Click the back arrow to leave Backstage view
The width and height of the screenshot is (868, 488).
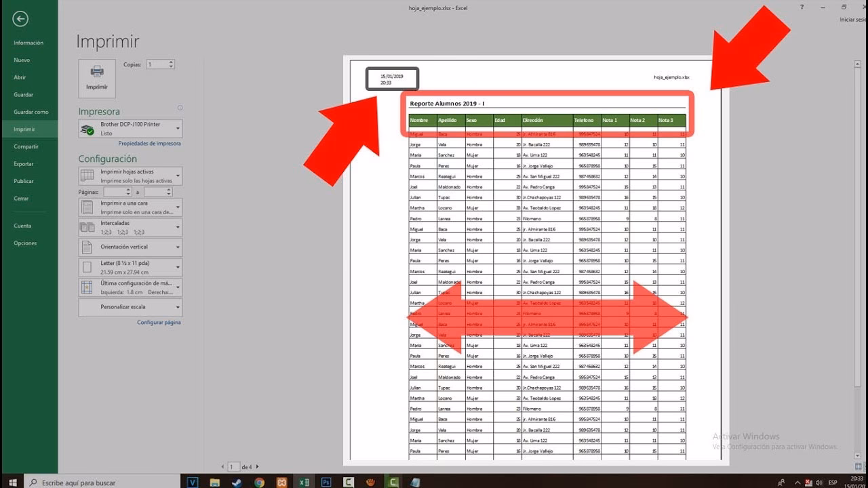click(20, 18)
